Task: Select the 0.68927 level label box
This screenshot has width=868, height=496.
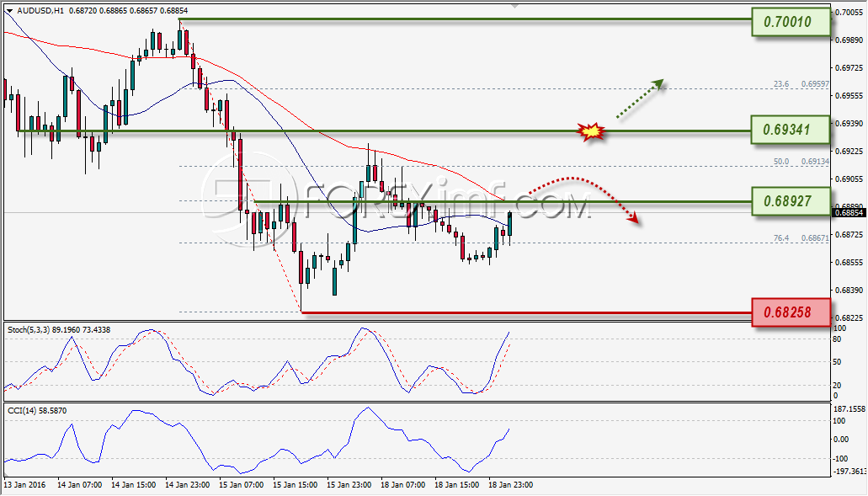Action: point(791,201)
